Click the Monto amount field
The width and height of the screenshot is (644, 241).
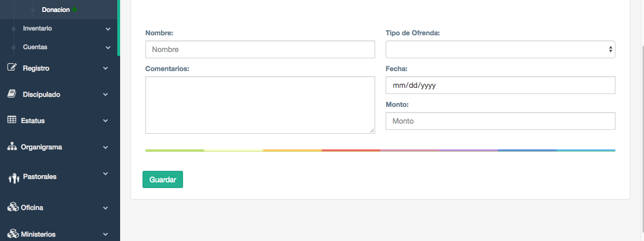[x=500, y=121]
